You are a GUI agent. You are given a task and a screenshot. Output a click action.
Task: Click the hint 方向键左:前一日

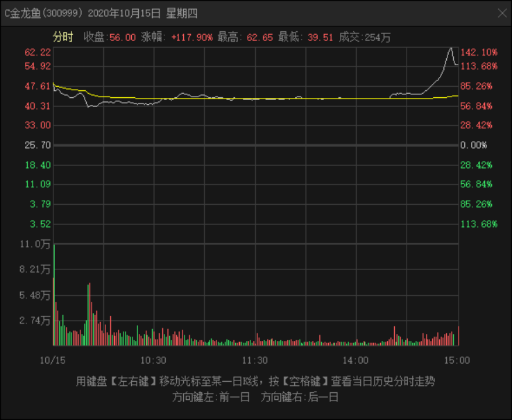212,397
